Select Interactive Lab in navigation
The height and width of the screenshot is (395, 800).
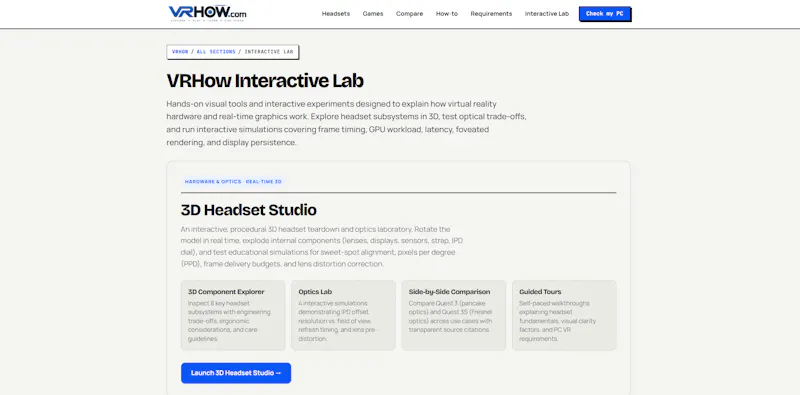coord(547,14)
